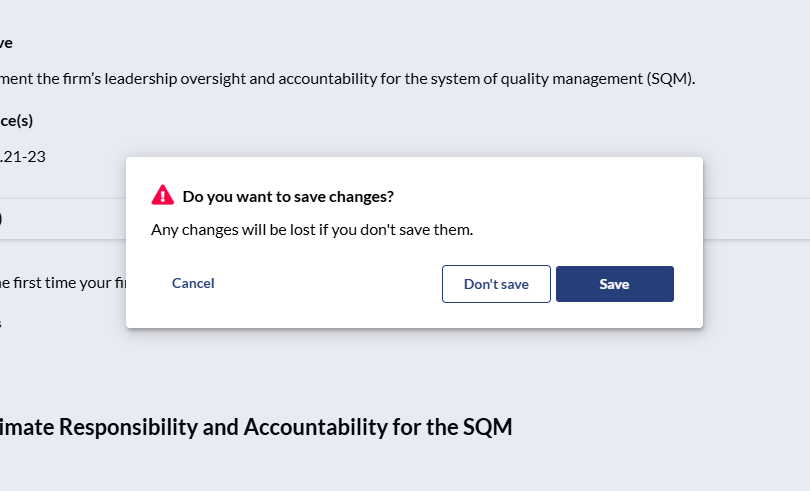Click the Save button in the dialog

pyautogui.click(x=614, y=284)
